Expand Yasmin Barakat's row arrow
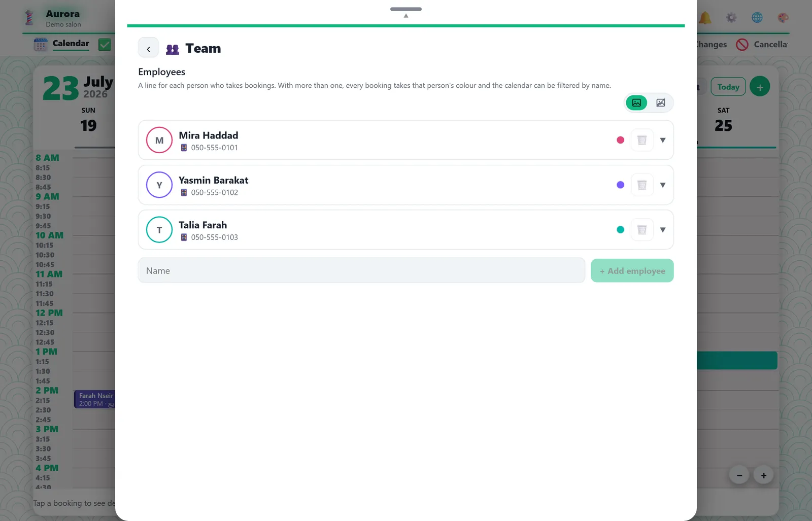 pyautogui.click(x=662, y=185)
